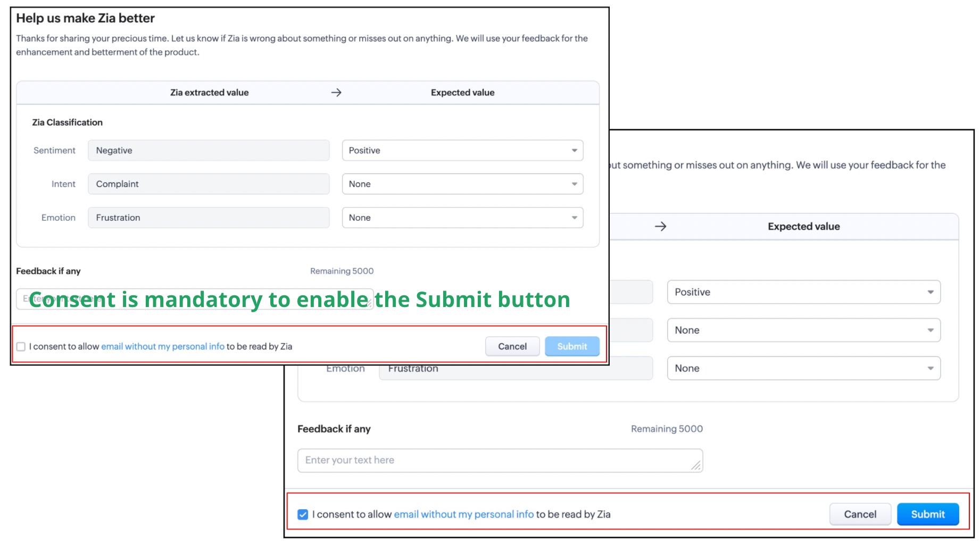Click the arrow icon in lower dialog header
980x547 pixels.
[x=660, y=227]
